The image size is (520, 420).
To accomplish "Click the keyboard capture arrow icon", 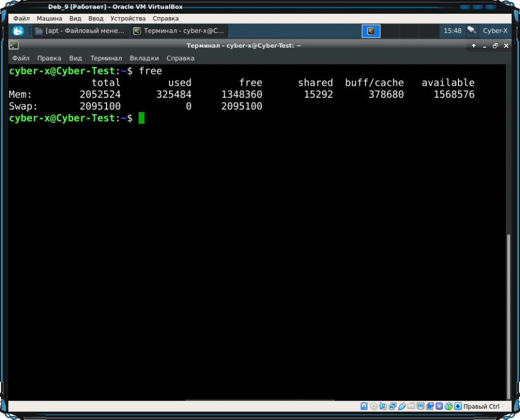I will [x=458, y=406].
